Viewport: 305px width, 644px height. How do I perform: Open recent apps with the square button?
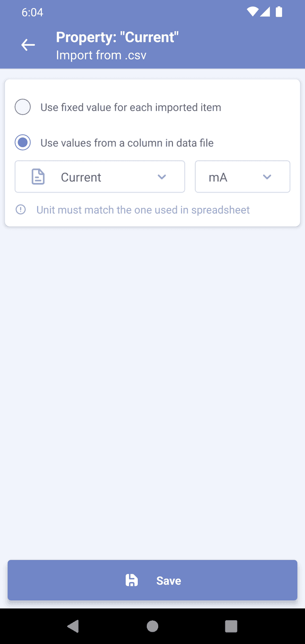coord(231,626)
